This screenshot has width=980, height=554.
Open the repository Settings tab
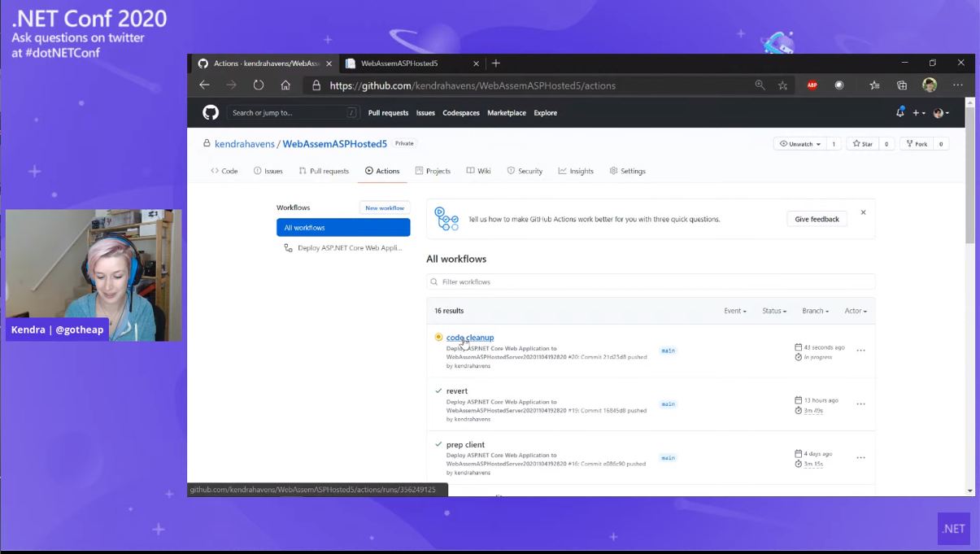tap(627, 171)
